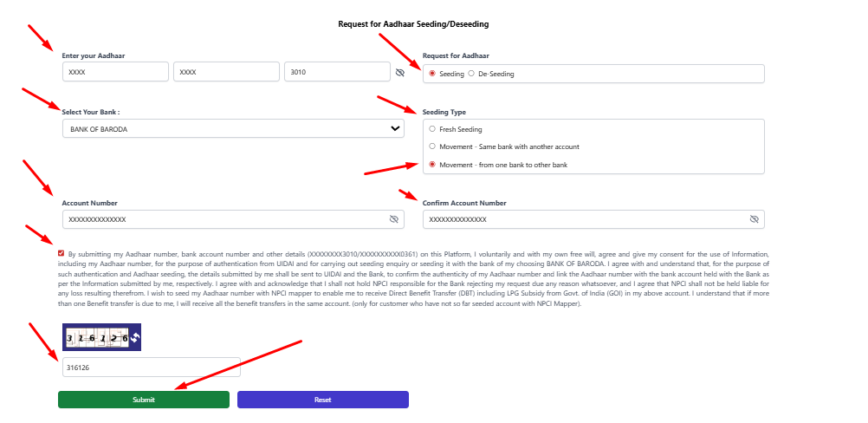Click the captcha code image
The width and height of the screenshot is (868, 423).
pos(95,337)
